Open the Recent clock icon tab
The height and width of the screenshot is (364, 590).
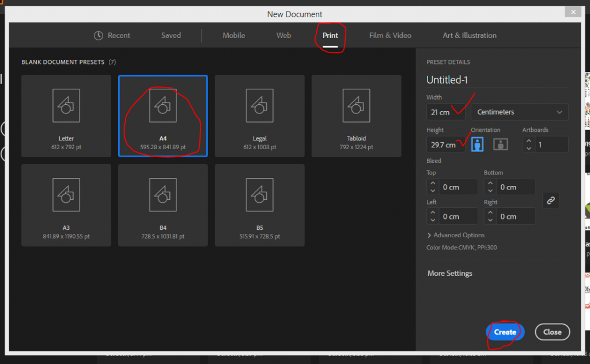tap(99, 35)
